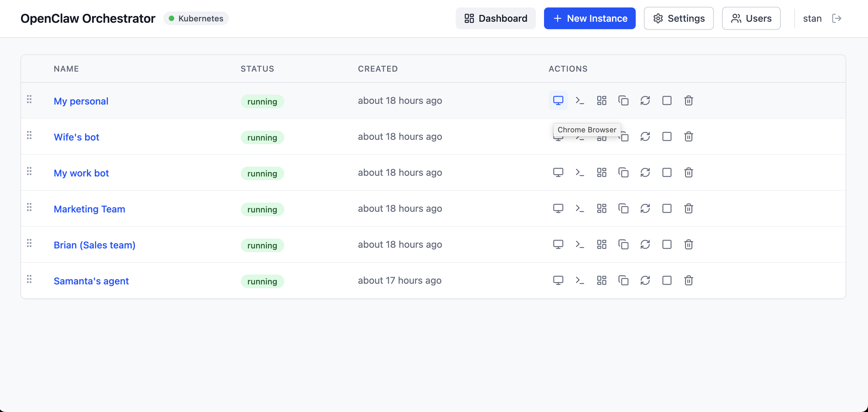Click the stan username label
This screenshot has height=412, width=868.
tap(812, 18)
